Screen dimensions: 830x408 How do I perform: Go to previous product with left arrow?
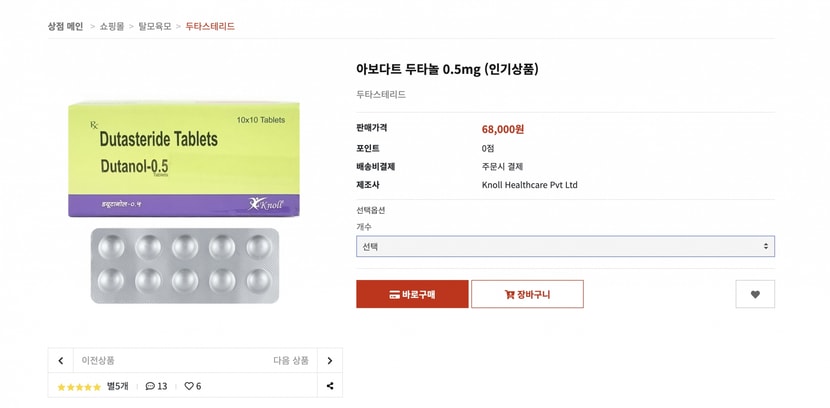coord(61,361)
